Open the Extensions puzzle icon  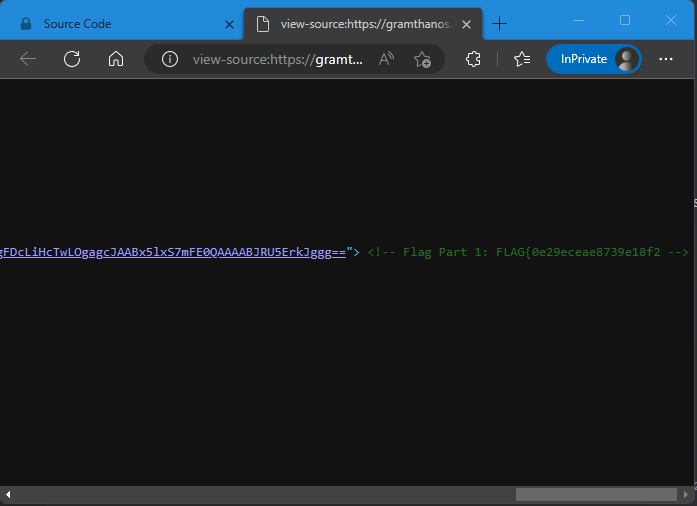[x=474, y=59]
